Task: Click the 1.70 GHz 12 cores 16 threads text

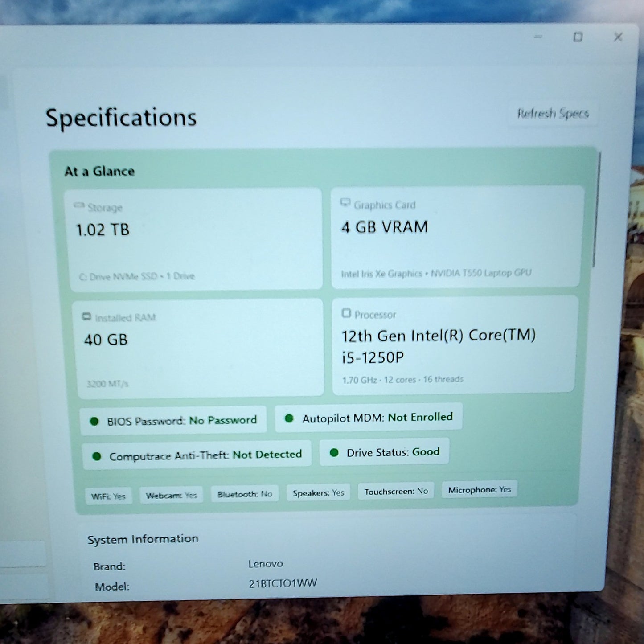Action: pos(403,380)
